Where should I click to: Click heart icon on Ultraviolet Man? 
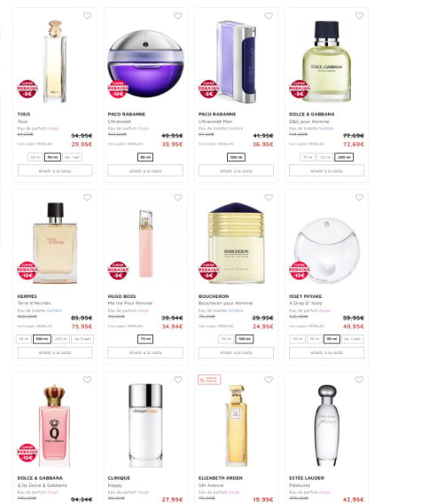tap(269, 16)
